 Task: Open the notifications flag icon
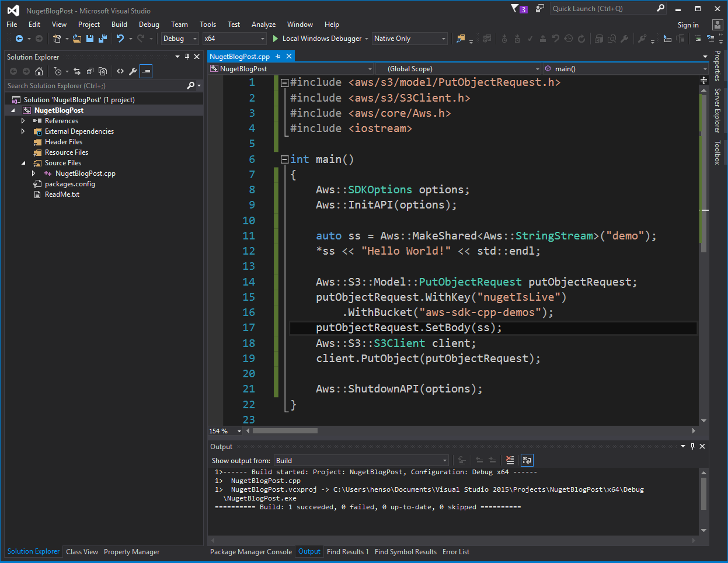click(x=515, y=9)
